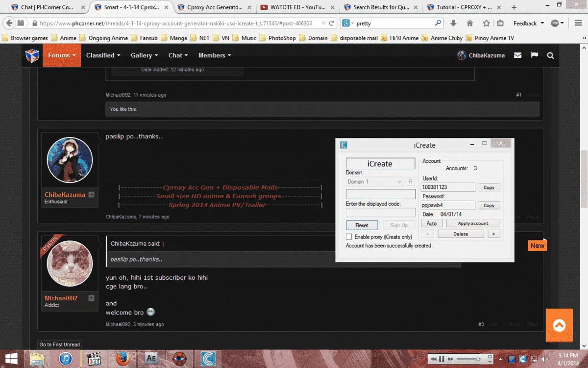
Task: Click the system tray volume speaker icon
Action: point(544,359)
